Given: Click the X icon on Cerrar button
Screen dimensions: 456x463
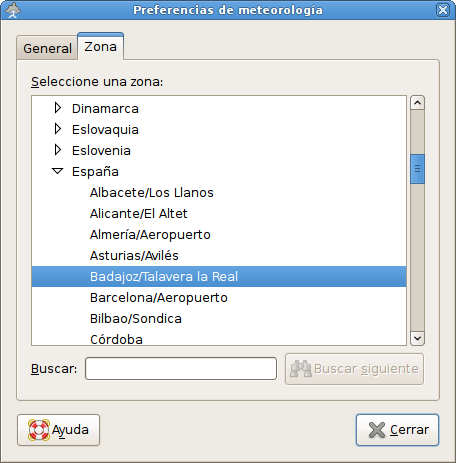Looking at the screenshot, I should (x=377, y=430).
